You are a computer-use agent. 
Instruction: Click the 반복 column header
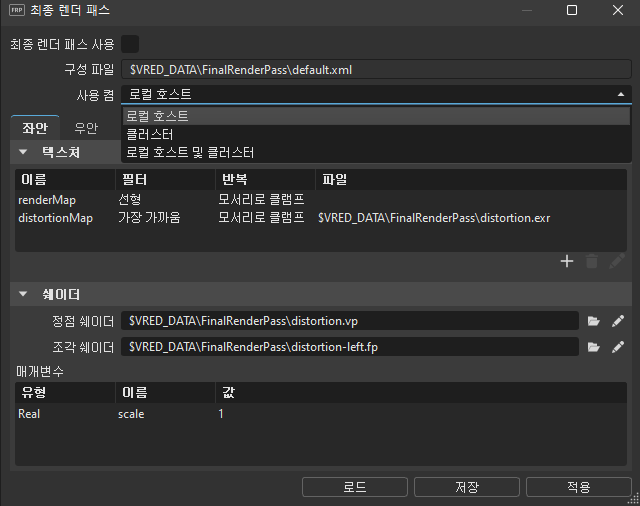[265, 180]
